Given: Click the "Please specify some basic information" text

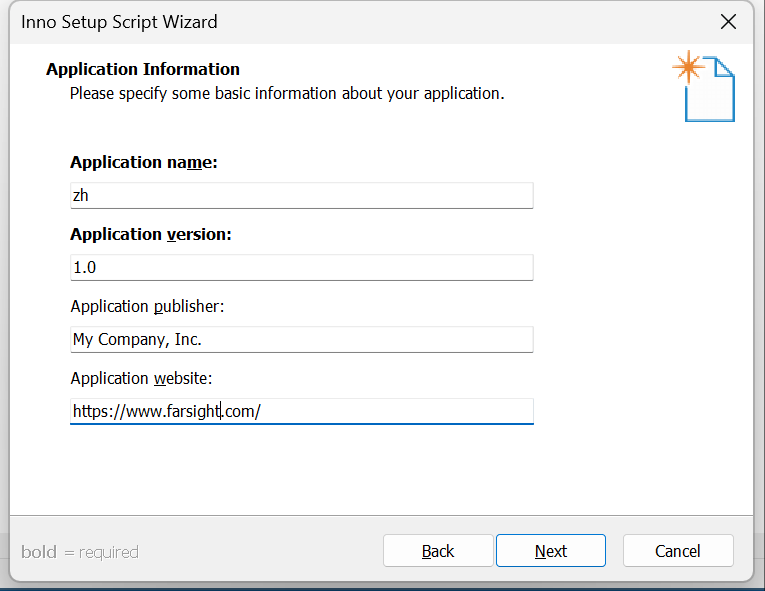Looking at the screenshot, I should (287, 93).
